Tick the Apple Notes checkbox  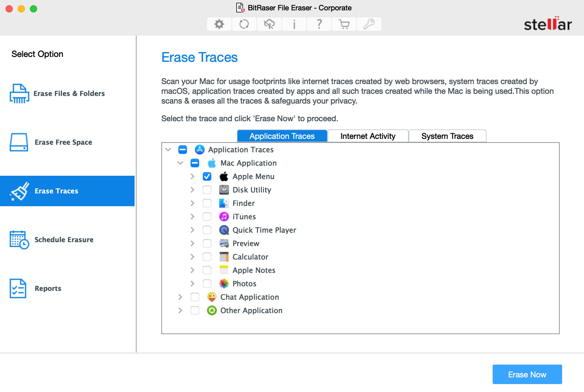tap(207, 270)
